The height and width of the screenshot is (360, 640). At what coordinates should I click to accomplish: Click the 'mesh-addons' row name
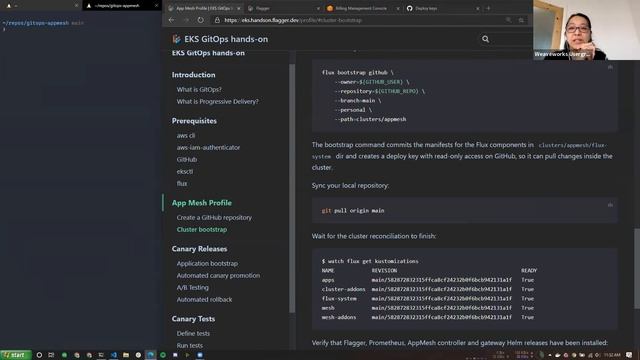339,317
